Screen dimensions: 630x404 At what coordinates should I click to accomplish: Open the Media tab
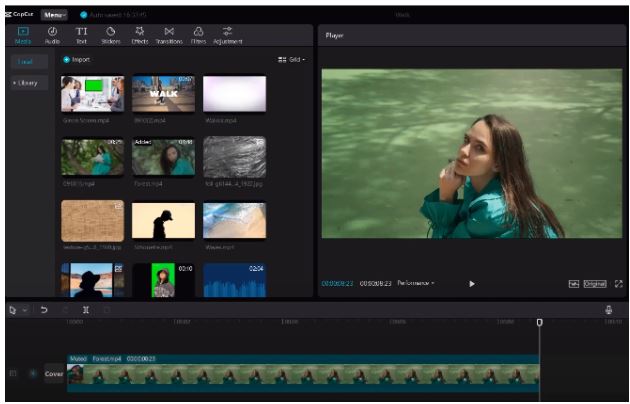click(x=23, y=35)
